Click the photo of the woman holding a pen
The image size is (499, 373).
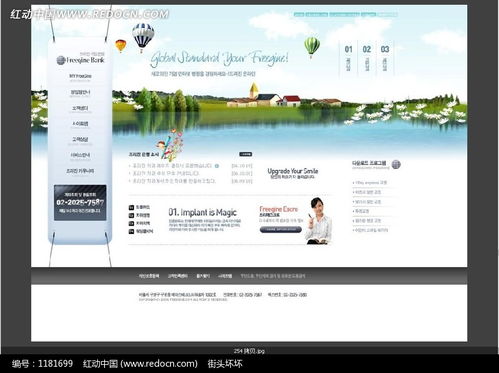coord(318,221)
